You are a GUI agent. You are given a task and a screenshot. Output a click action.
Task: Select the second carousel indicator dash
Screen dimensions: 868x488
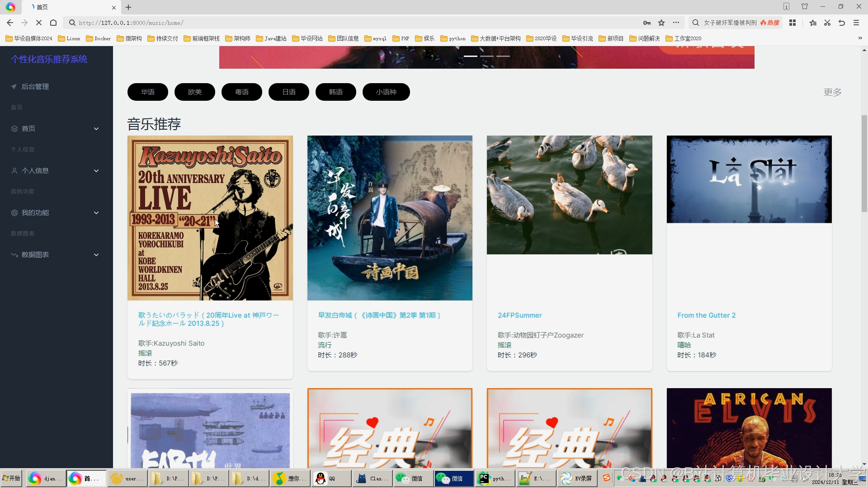(487, 56)
